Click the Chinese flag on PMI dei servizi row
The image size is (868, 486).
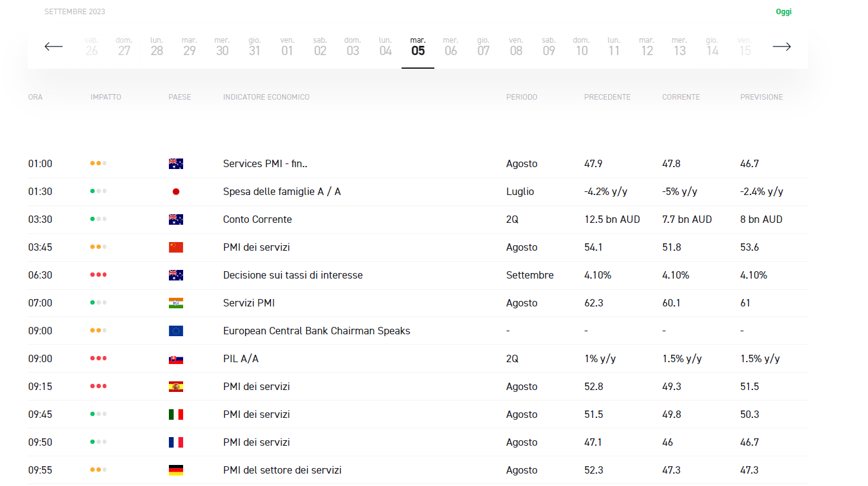pyautogui.click(x=176, y=247)
